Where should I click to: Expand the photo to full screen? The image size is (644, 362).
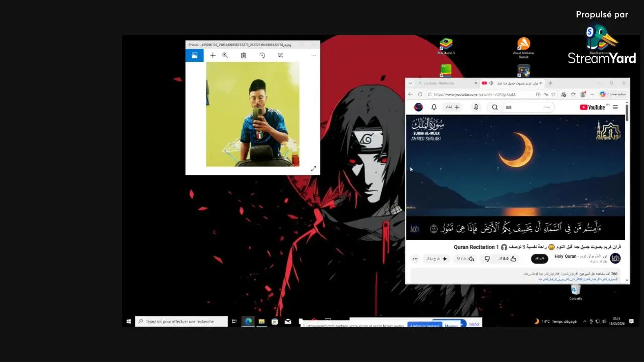(313, 169)
